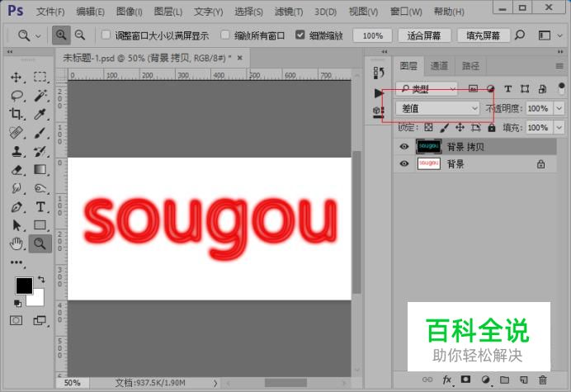This screenshot has width=571, height=392.
Task: Enable zoom all windows checkbox
Action: 225,35
